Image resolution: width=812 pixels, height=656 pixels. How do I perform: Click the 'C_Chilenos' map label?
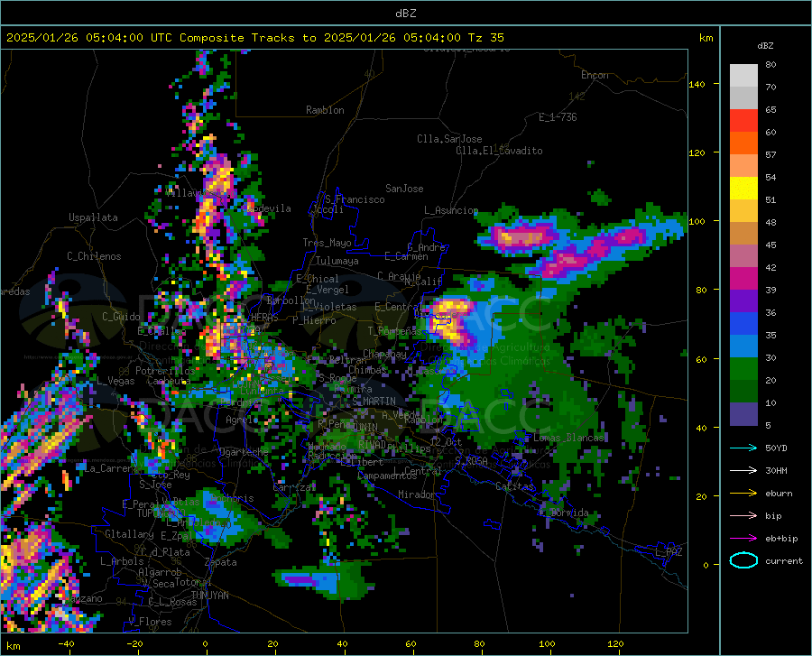(x=94, y=256)
